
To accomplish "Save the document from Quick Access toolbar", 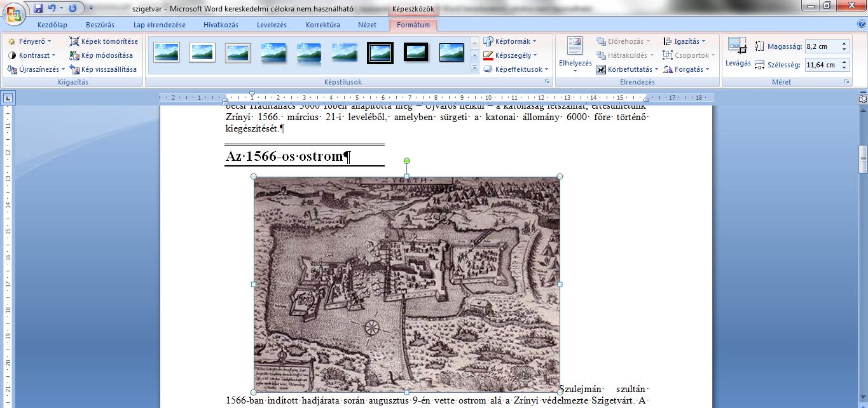I will 38,8.
